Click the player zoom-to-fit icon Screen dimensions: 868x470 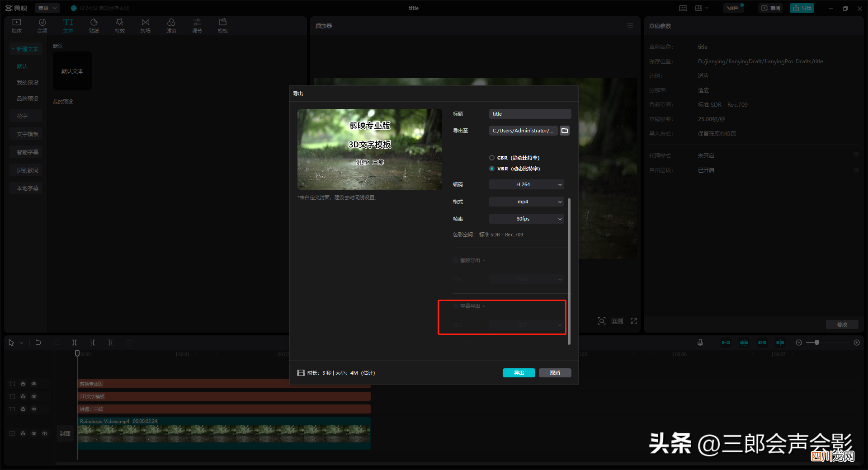click(x=602, y=321)
